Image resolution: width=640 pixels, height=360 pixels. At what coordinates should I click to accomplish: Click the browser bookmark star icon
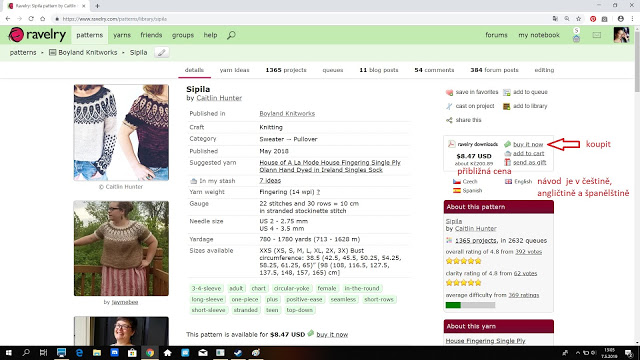pos(578,19)
